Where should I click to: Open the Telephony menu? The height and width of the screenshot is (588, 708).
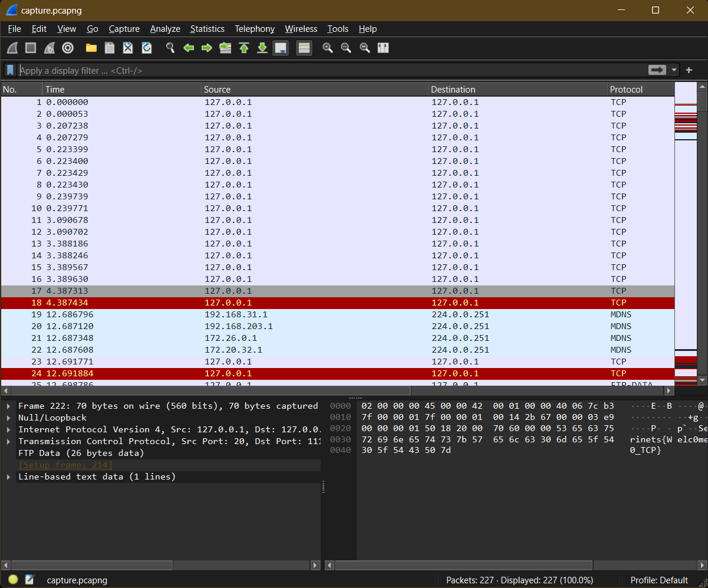click(x=255, y=29)
